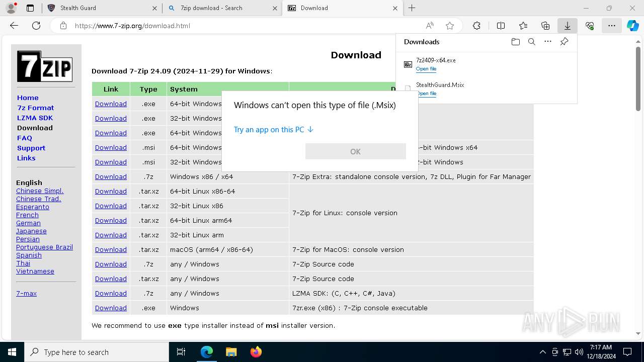Screen dimensions: 644x362
Task: Download 32-bit Linux arm tar.xz
Action: (111, 235)
